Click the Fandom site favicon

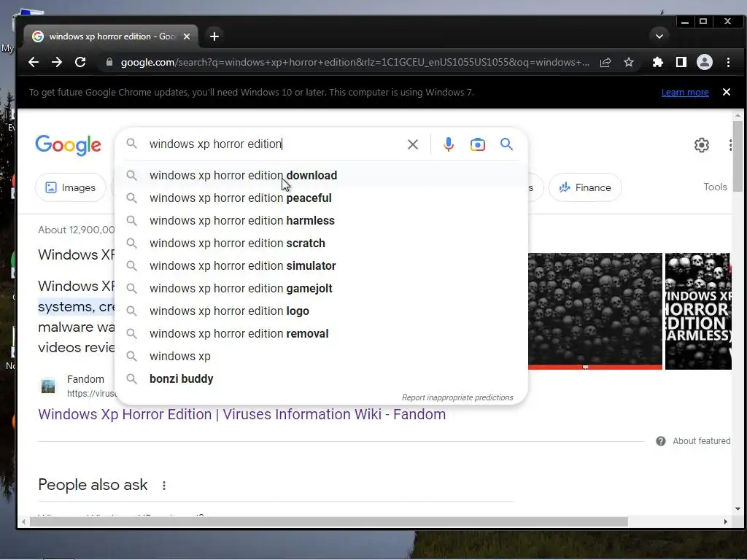tap(48, 386)
